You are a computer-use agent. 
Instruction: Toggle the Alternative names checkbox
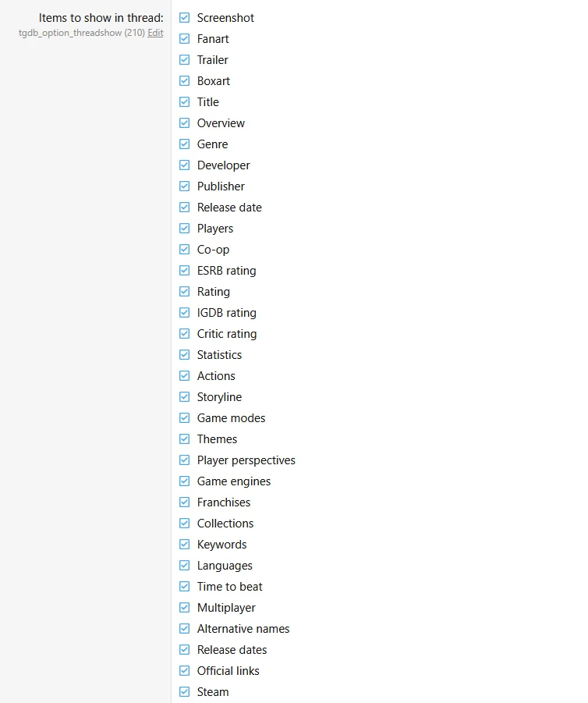pos(184,629)
